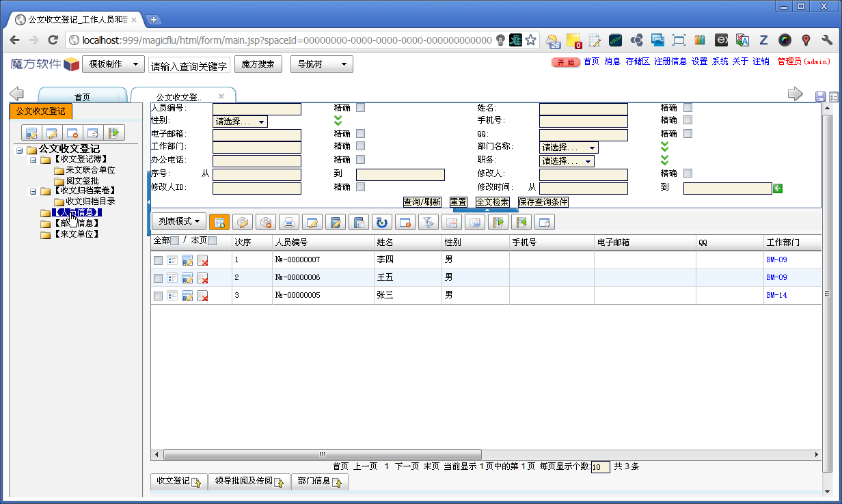Click sidebar toolbar green play icon
The height and width of the screenshot is (504, 842).
[x=115, y=132]
